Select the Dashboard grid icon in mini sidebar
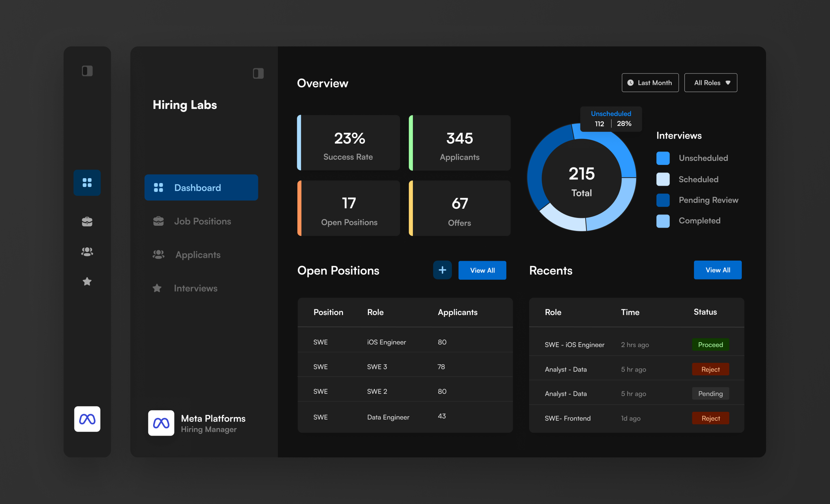This screenshot has width=830, height=504. coord(87,183)
